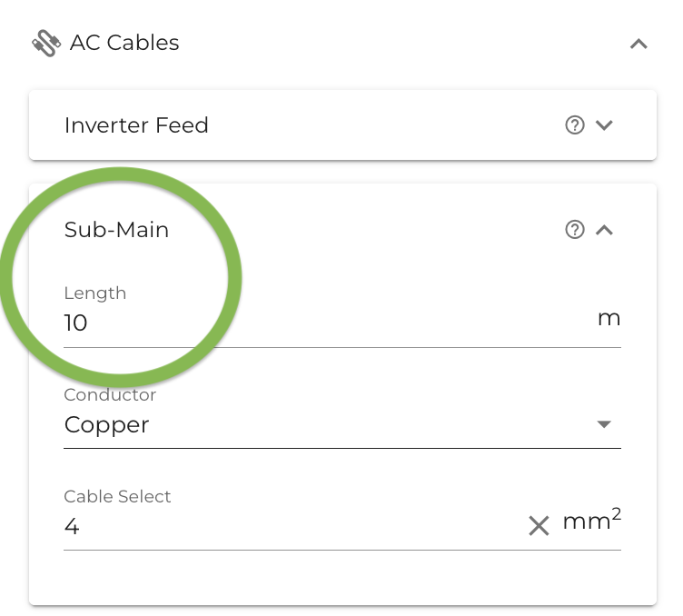Click the AC Cables cable icon
Screen dimensions: 683x616
click(46, 43)
